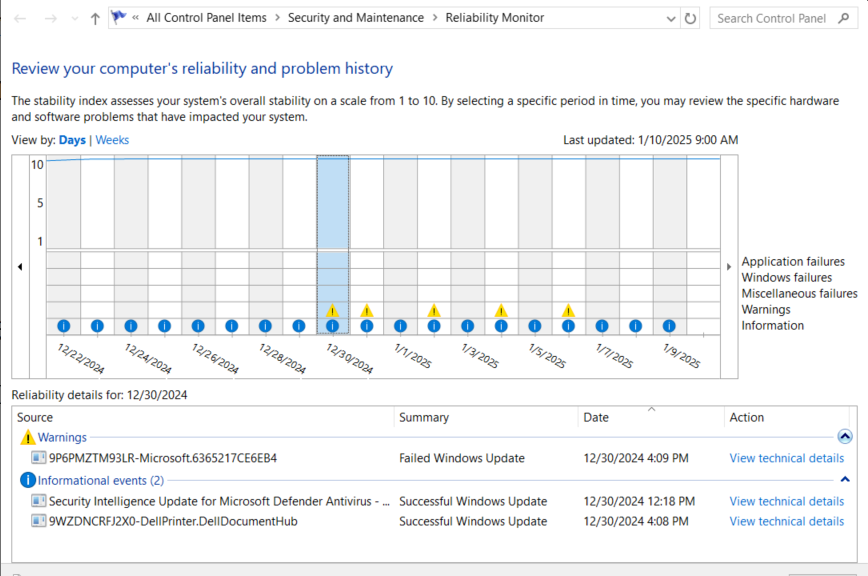The image size is (868, 576).
Task: Open the Warnings group link
Action: pos(62,437)
